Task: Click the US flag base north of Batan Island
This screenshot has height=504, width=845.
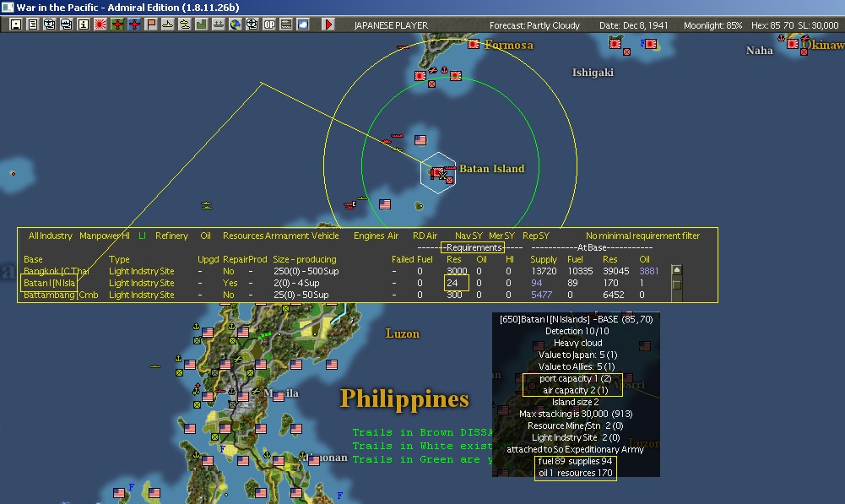Action: tap(420, 140)
